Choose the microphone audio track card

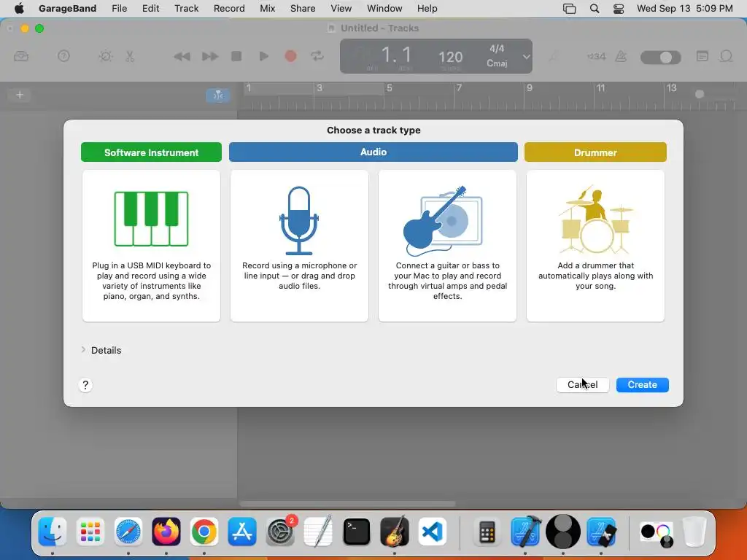[299, 246]
